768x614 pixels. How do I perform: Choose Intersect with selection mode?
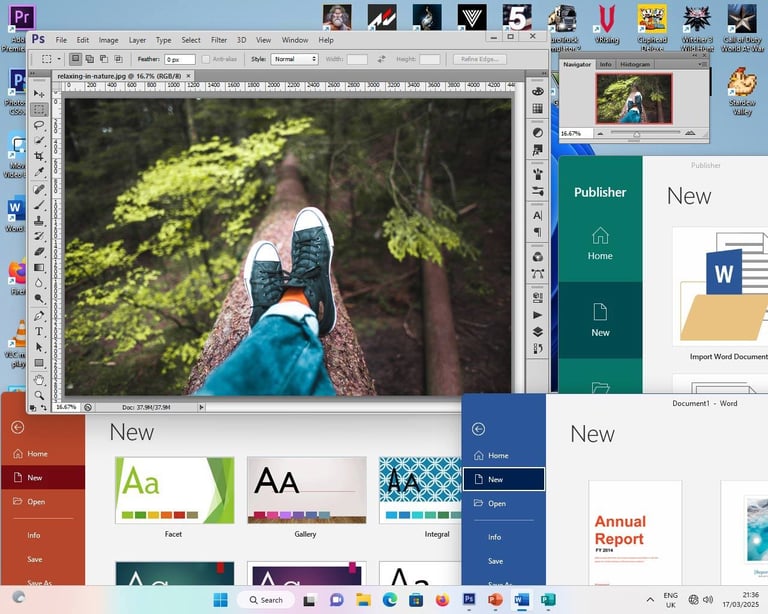point(119,59)
